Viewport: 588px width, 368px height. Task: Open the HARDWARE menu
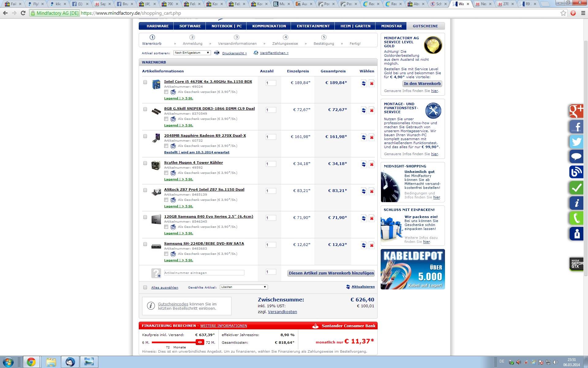coord(157,26)
